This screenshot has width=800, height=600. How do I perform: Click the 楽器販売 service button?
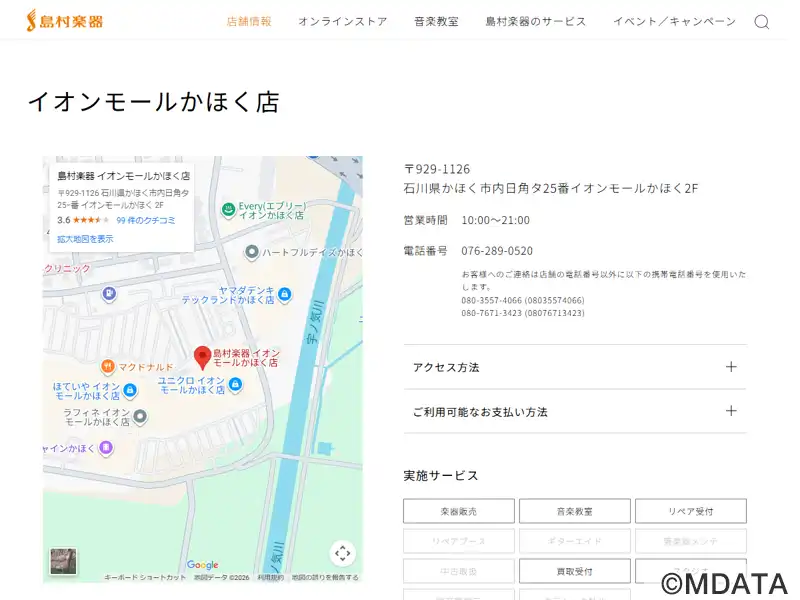tap(459, 511)
